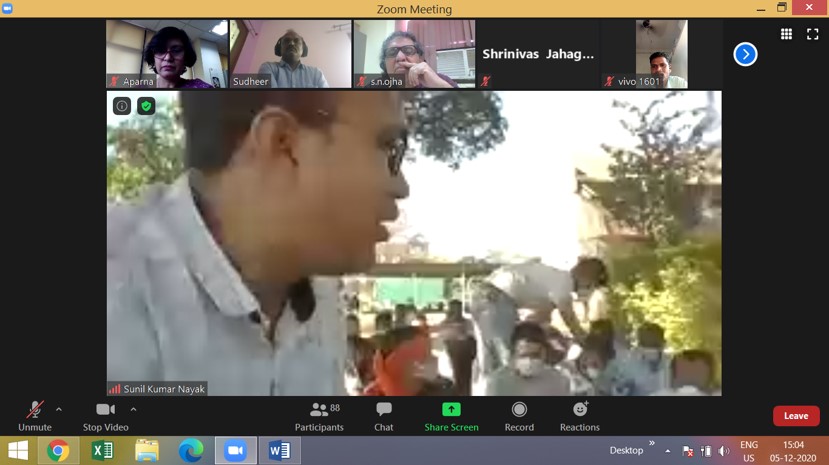Show next page of participant thumbnails

(x=745, y=55)
